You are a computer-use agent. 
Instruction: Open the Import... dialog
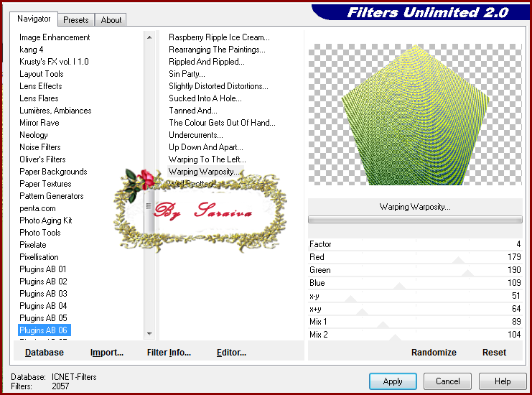[106, 352]
